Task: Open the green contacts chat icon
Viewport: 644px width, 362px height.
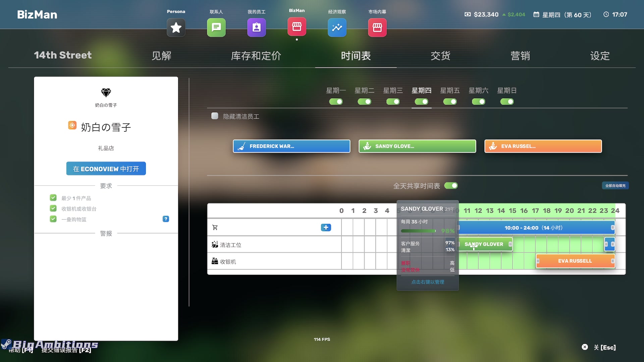Action: 216,27
